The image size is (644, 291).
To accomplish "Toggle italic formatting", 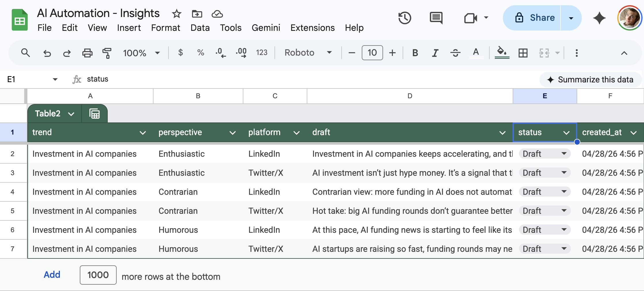I will point(435,53).
